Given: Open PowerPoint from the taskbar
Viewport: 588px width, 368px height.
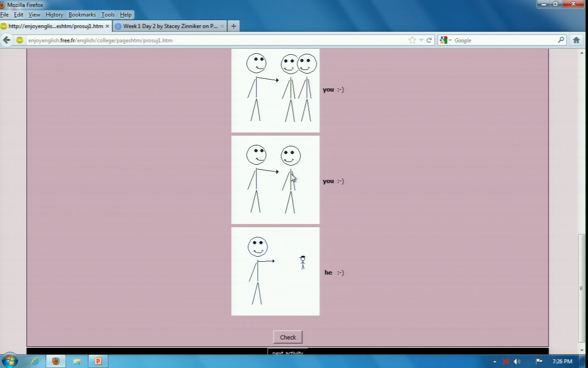Looking at the screenshot, I should click(x=98, y=361).
